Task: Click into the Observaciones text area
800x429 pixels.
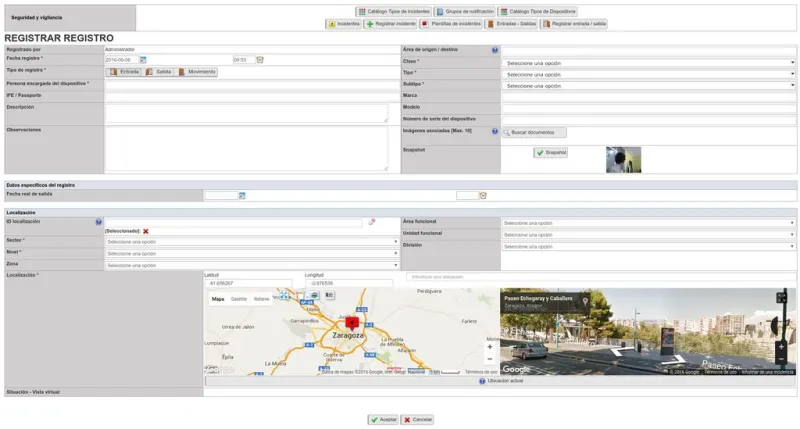Action: click(x=246, y=148)
